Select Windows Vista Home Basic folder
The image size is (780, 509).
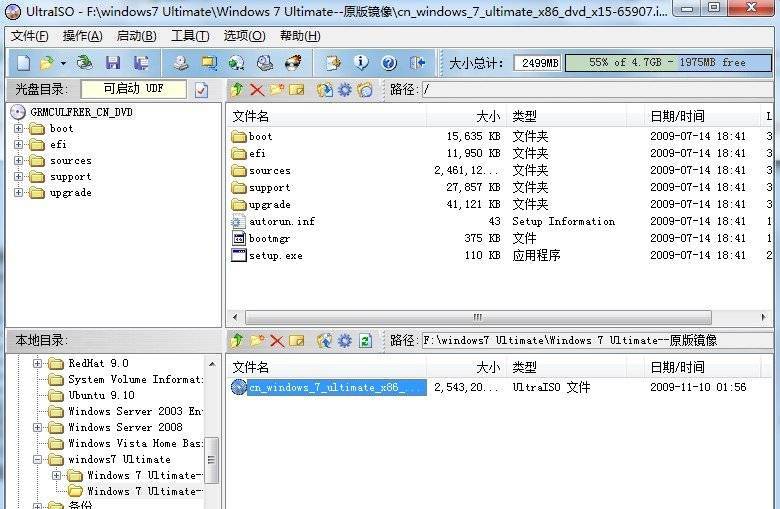click(x=135, y=443)
